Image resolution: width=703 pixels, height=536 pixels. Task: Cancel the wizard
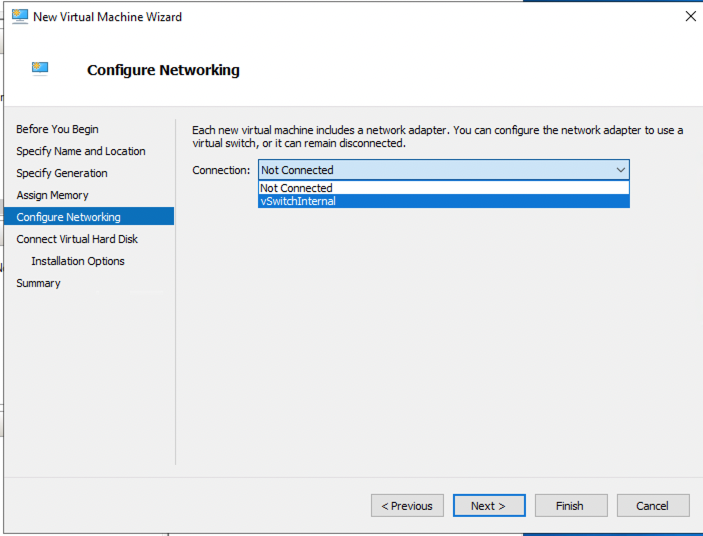coord(653,506)
